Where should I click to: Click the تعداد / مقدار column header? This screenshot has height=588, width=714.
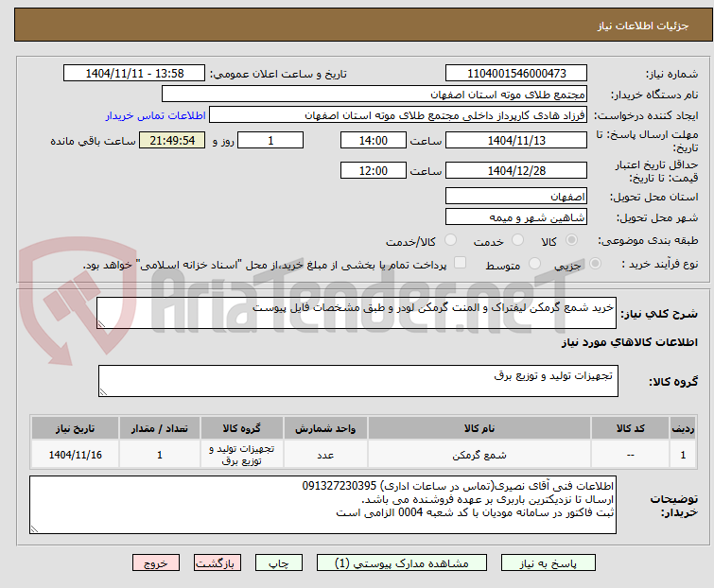click(160, 428)
